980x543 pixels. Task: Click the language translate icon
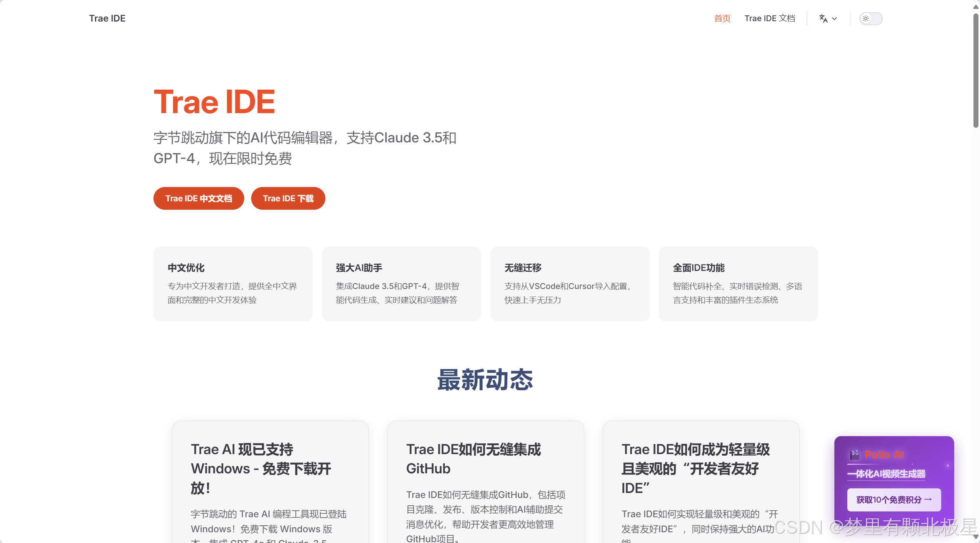click(823, 18)
